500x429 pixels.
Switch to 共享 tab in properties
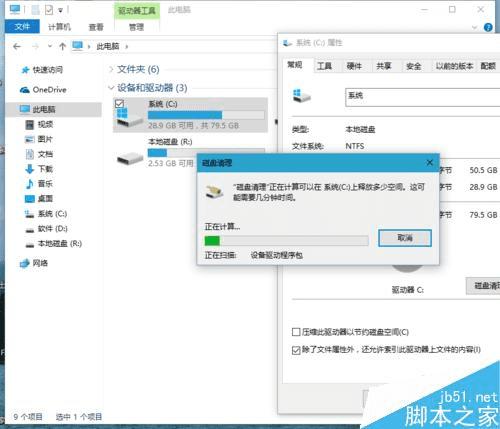384,66
